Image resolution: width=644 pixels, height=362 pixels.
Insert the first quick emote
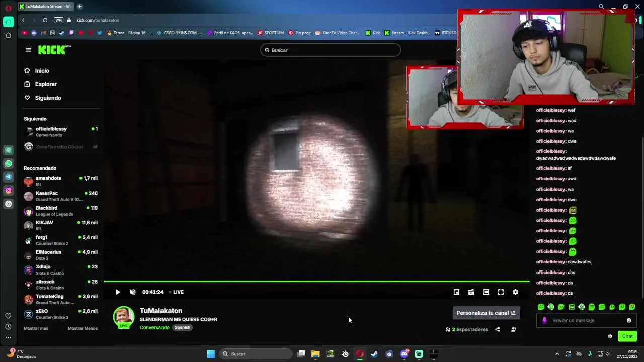541,307
